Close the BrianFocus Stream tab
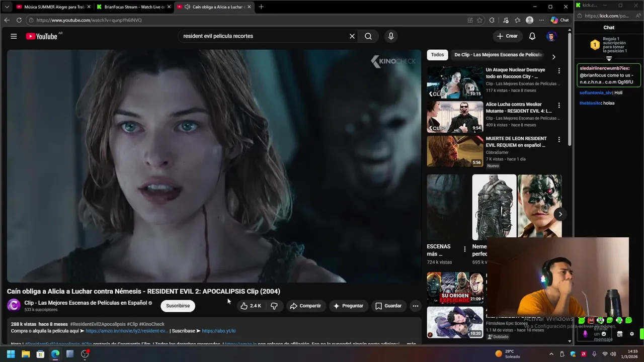 169,7
